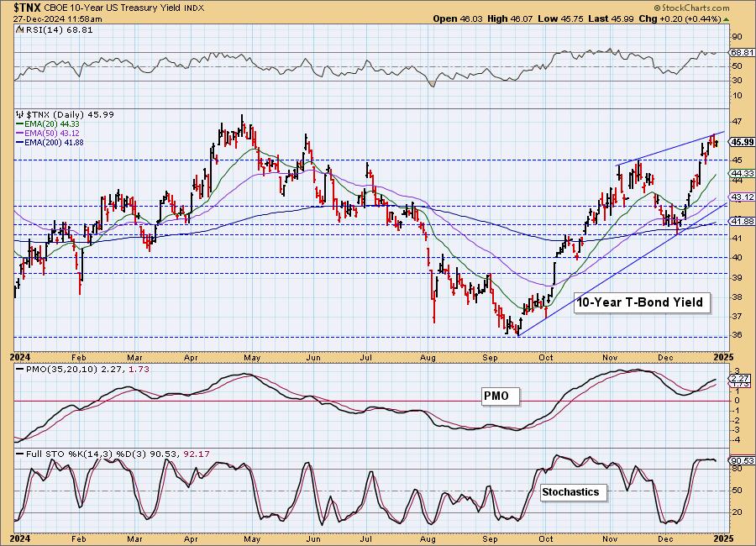Click the CBOE 10-Year US Treasury Yield name
The height and width of the screenshot is (546, 756).
(113, 8)
